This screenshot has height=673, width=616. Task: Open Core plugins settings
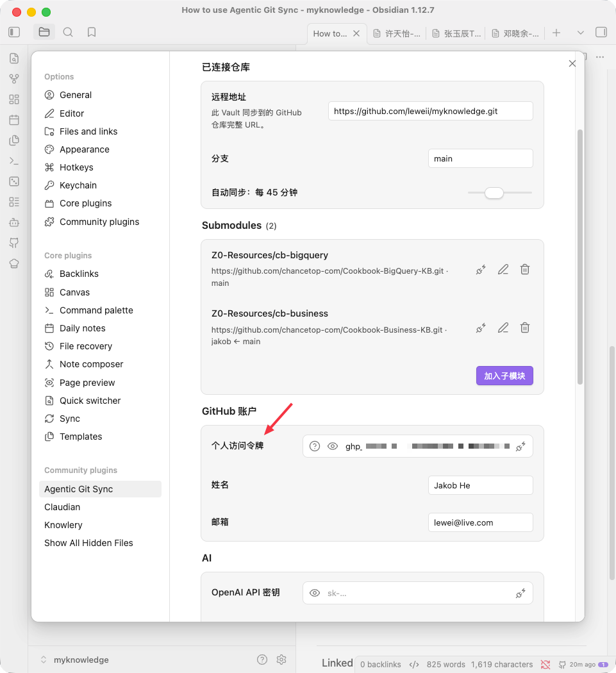[x=100, y=203]
